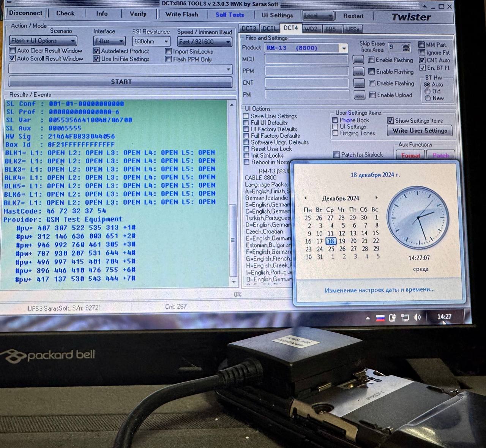Open the power icon in system tray

tap(393, 317)
